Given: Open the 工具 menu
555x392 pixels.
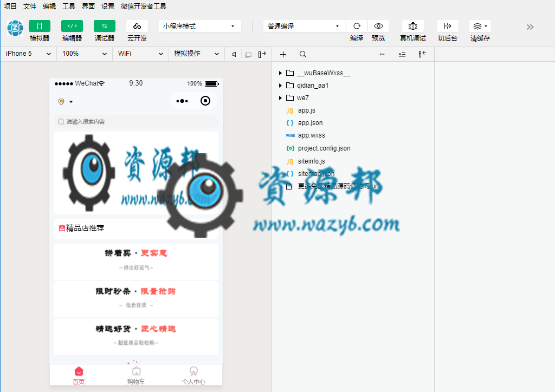Looking at the screenshot, I should pos(69,6).
